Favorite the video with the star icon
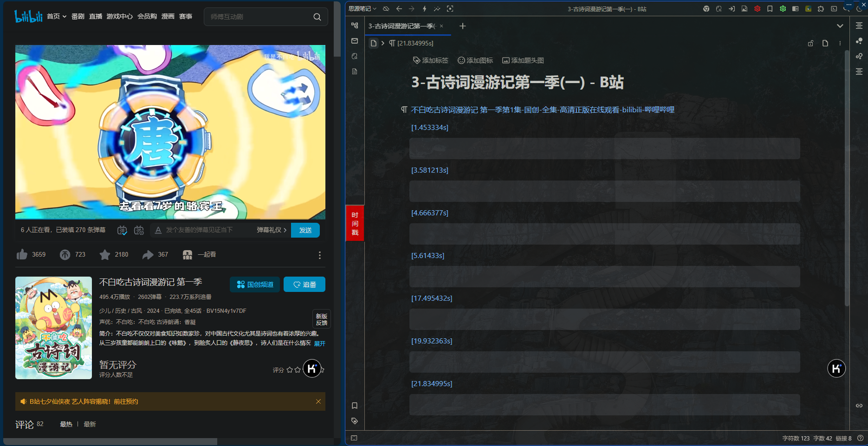Screen dimensions: 868x446 (105, 254)
